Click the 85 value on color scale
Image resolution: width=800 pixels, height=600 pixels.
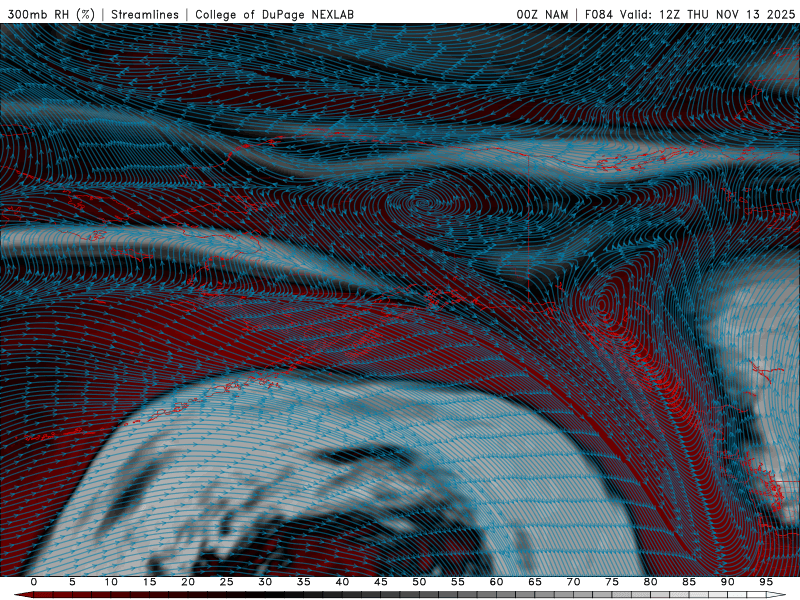[x=689, y=582]
